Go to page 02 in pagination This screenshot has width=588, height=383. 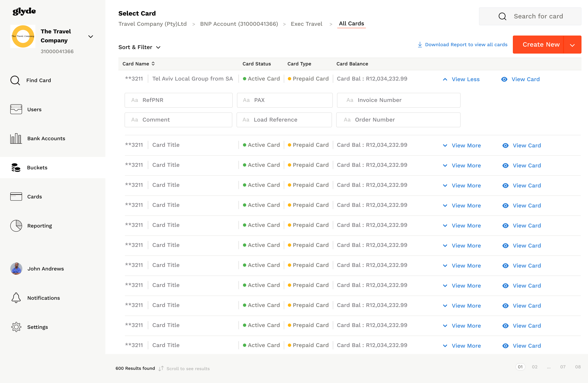pos(535,367)
